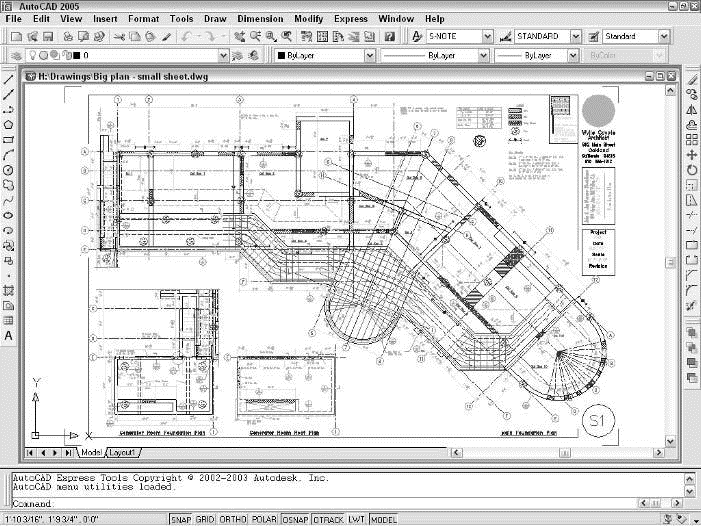This screenshot has height=526, width=701.
Task: Toggle ORTHO mode in status bar
Action: 235,520
